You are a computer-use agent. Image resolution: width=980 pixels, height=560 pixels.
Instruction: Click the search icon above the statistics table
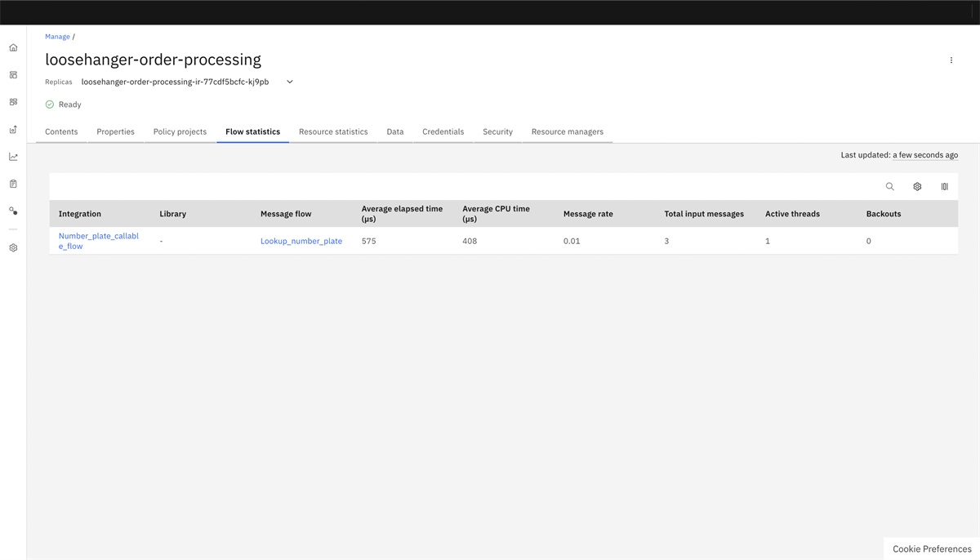pos(889,186)
